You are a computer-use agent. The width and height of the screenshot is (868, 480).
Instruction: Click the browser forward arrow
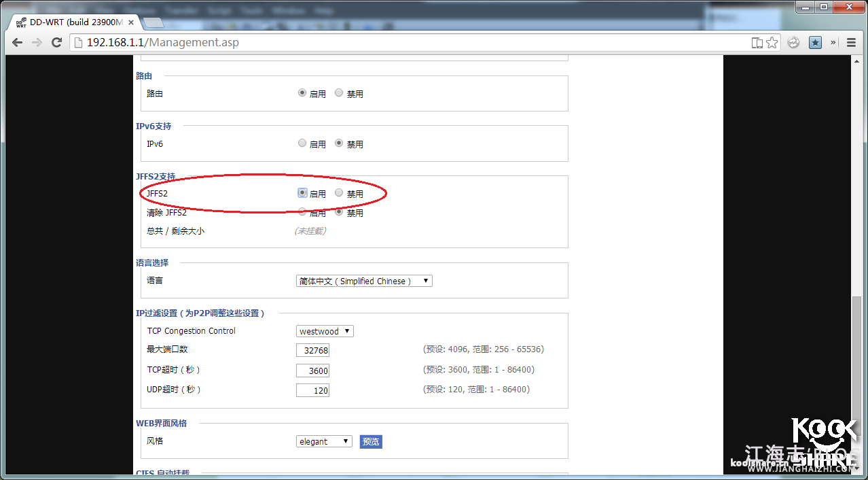coord(37,42)
